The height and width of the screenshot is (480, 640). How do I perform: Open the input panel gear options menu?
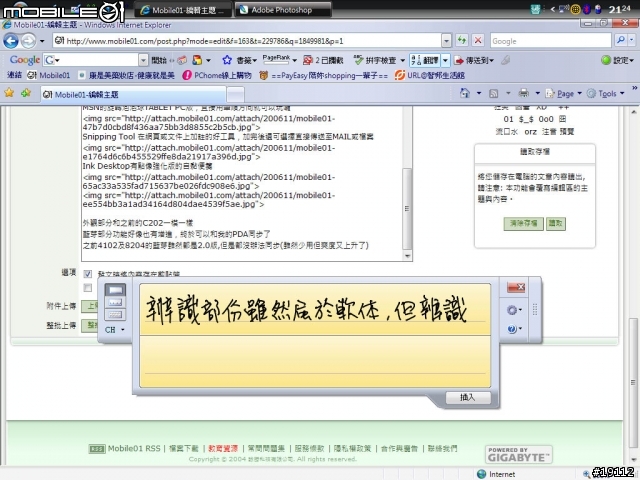pos(514,310)
